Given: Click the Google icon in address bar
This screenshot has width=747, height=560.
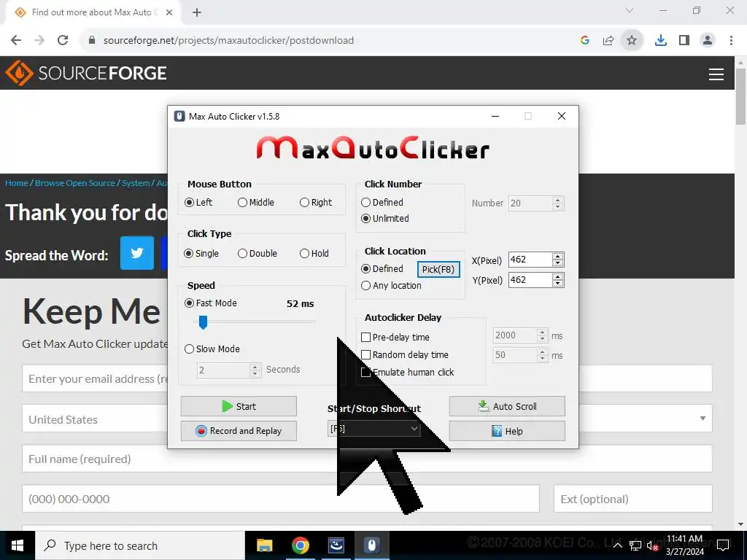Looking at the screenshot, I should click(x=585, y=41).
